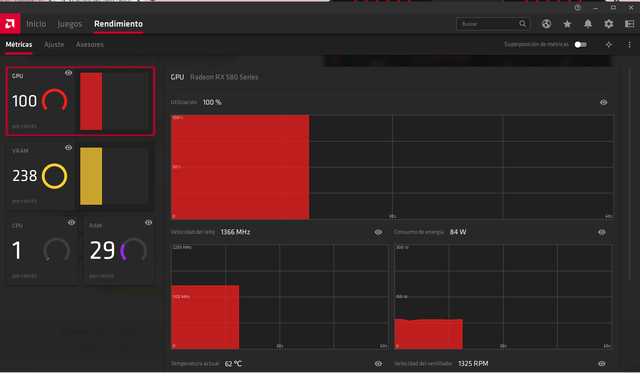640x373 pixels.
Task: Click the GPU utilization gauge ring
Action: coord(55,101)
